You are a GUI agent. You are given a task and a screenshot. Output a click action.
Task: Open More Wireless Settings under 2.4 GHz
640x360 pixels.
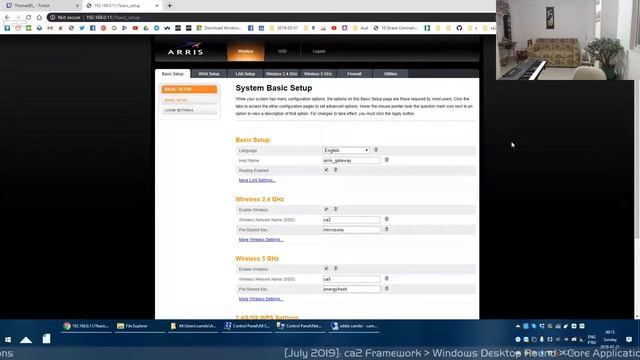(261, 240)
